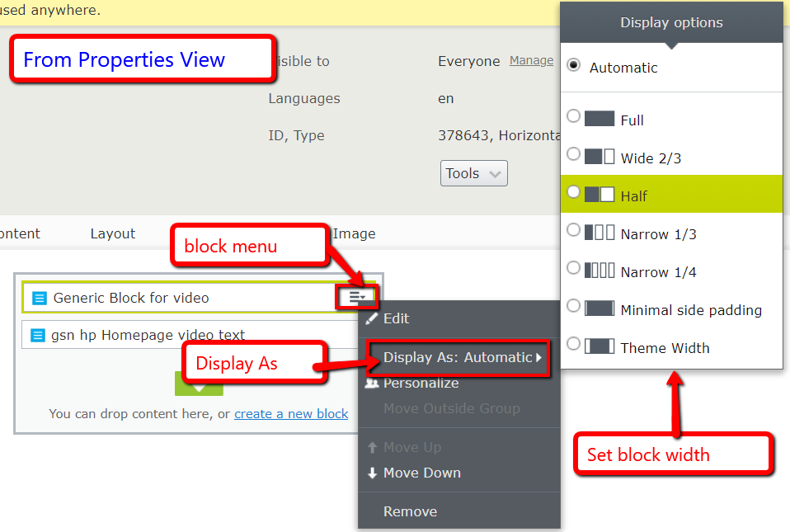Click the Wide 2/3 layout icon

coord(600,157)
